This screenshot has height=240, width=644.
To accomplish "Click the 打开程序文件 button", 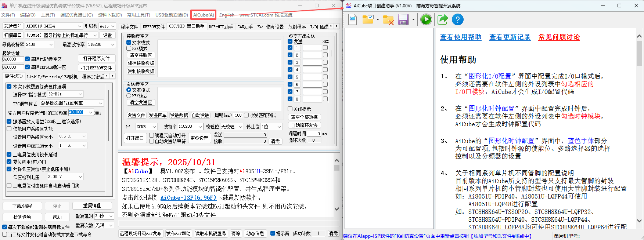I will click(97, 58).
